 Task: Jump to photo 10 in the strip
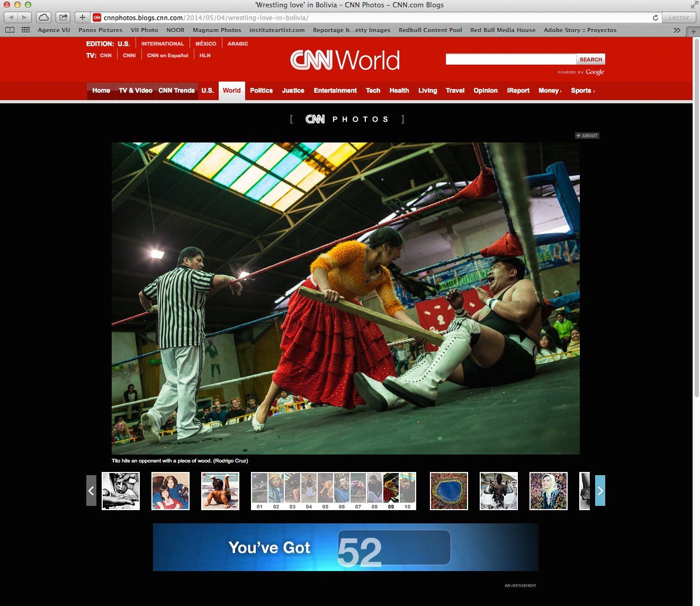tap(407, 491)
